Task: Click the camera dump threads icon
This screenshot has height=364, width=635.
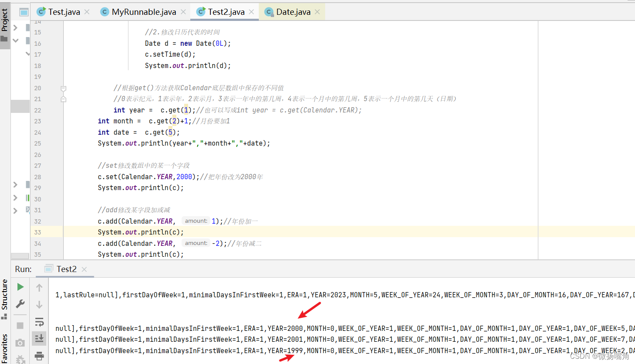Action: pos(20,343)
